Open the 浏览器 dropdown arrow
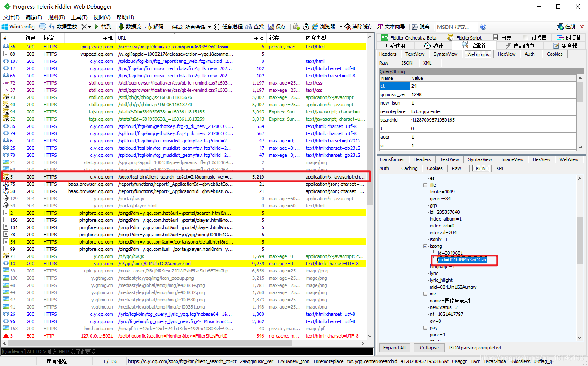The height and width of the screenshot is (366, 588). pos(341,27)
